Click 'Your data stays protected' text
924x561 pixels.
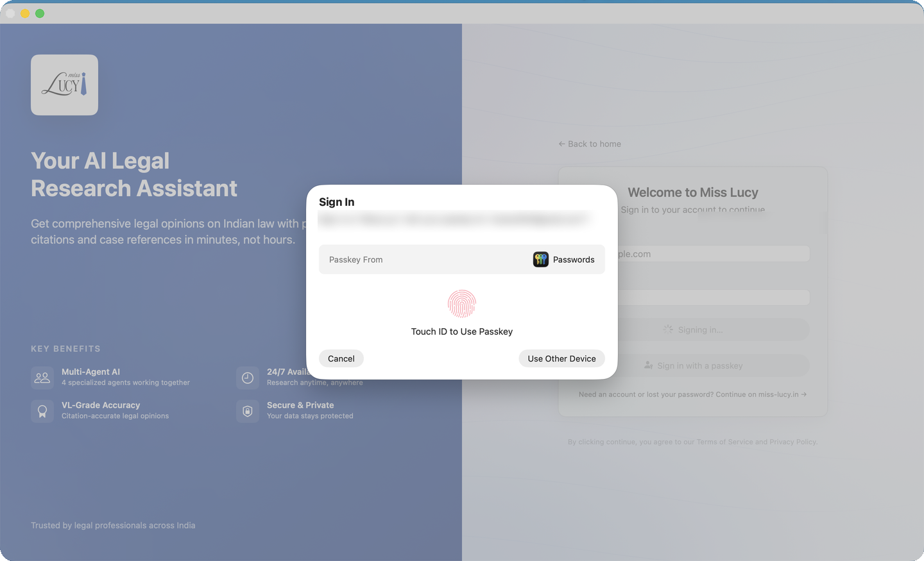click(310, 416)
